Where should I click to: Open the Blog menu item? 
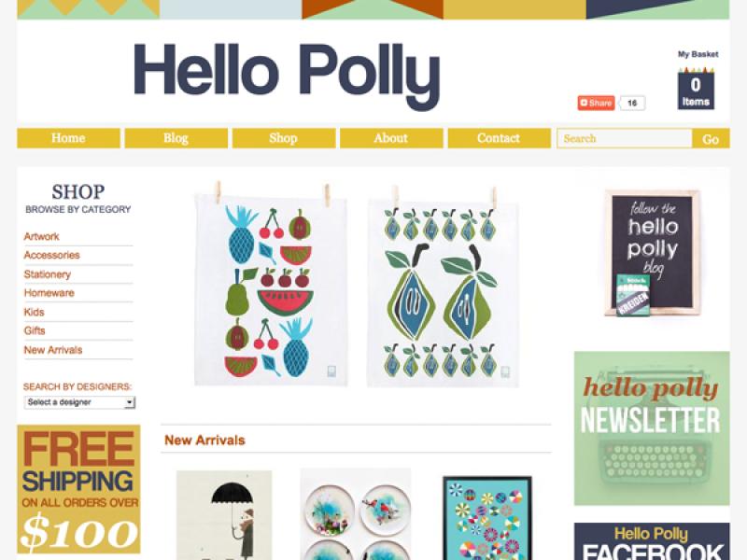click(x=176, y=138)
